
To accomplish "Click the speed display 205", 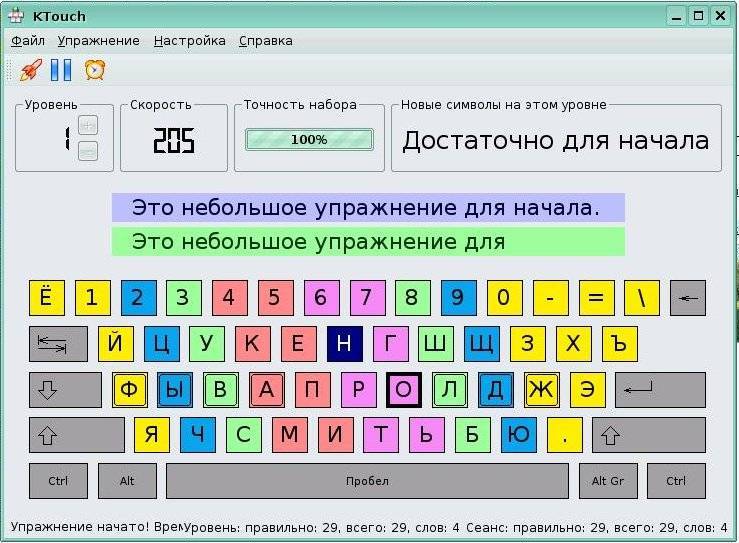I will (173, 140).
